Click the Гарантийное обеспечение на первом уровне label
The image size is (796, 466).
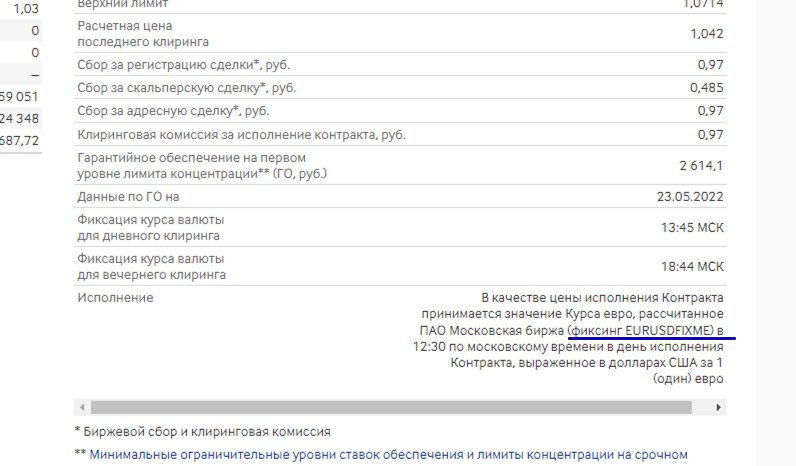[x=192, y=166]
